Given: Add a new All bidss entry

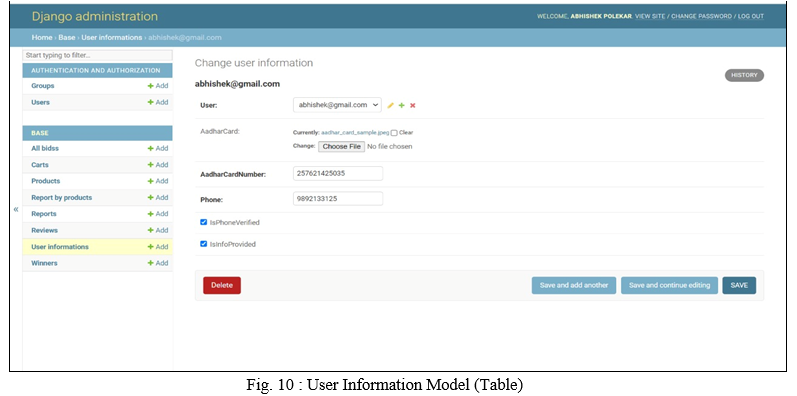Looking at the screenshot, I should [x=158, y=148].
